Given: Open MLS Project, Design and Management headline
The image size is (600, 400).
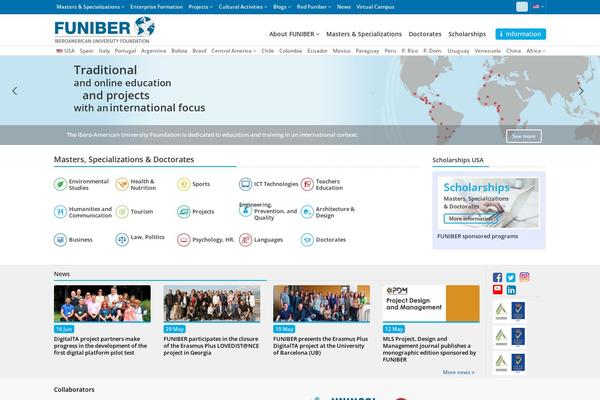Looking at the screenshot, I should pos(429,349).
